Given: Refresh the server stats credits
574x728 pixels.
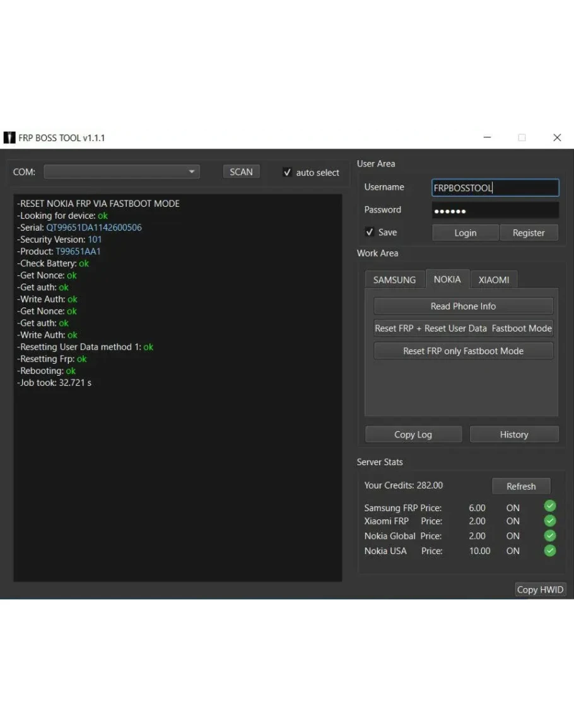Looking at the screenshot, I should tap(521, 486).
